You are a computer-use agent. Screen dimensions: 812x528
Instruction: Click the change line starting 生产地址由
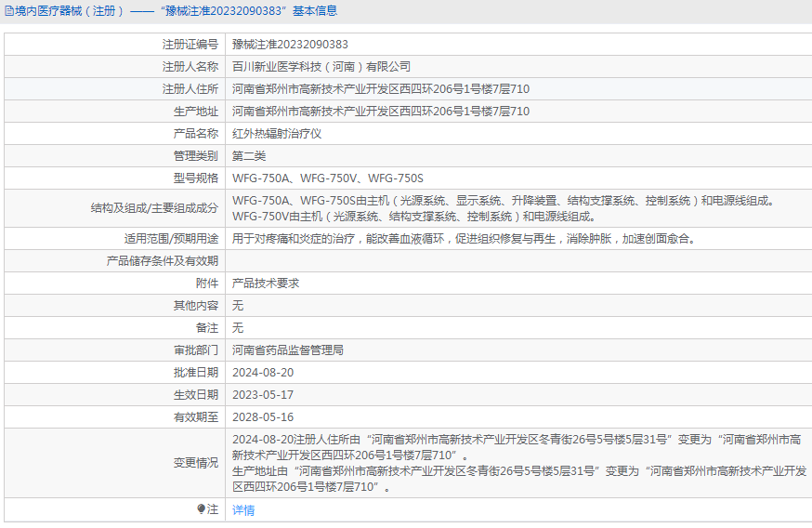tap(519, 479)
